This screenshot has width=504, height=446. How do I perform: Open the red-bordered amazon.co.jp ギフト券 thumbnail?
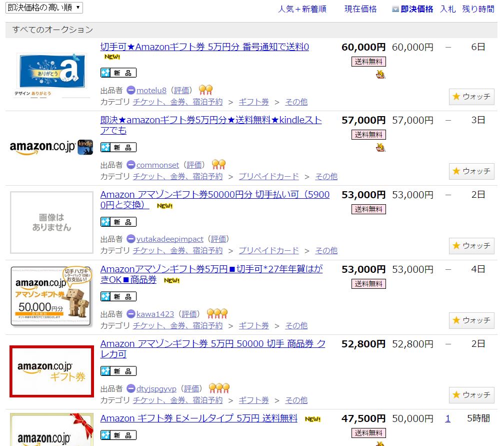(x=52, y=371)
